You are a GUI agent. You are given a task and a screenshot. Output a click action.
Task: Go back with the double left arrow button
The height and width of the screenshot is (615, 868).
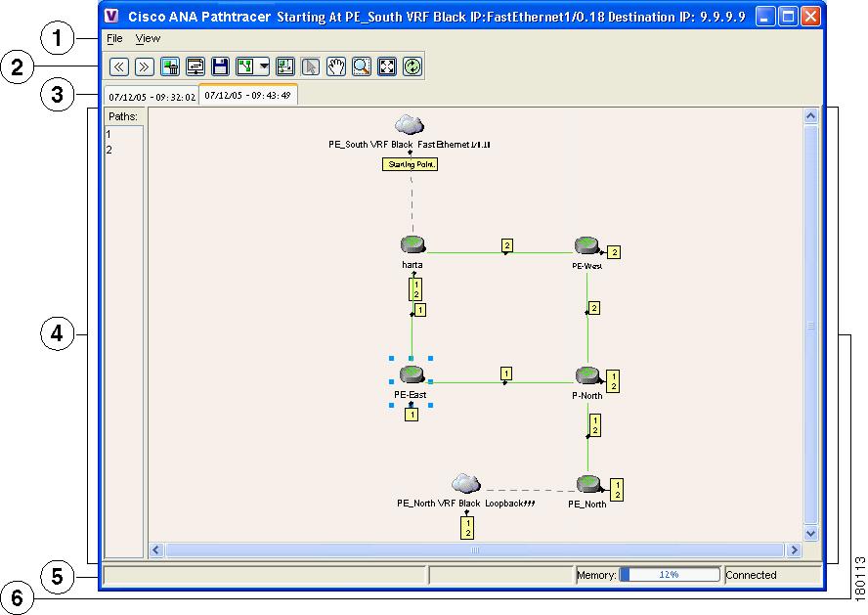[x=119, y=67]
